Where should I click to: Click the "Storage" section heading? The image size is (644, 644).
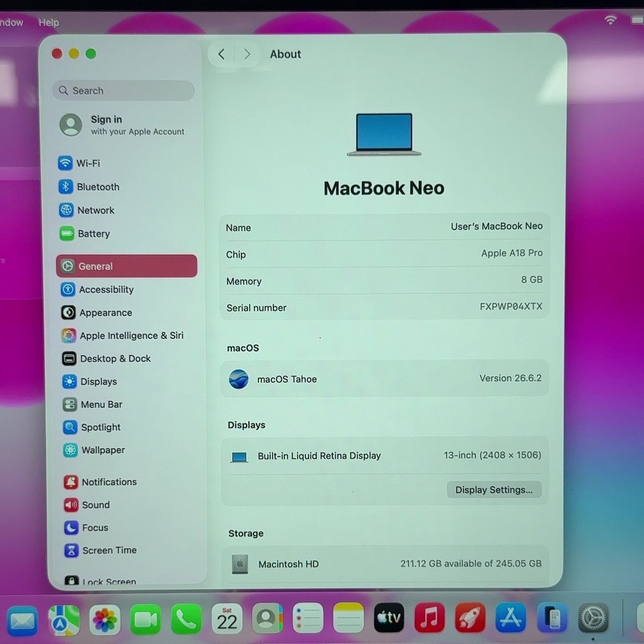click(x=246, y=533)
